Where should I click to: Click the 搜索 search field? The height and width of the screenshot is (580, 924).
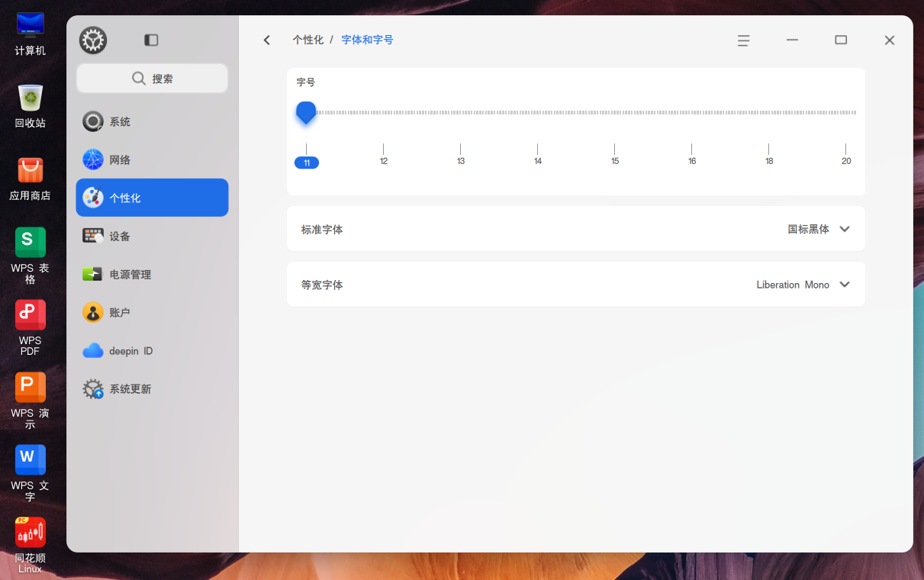(153, 79)
